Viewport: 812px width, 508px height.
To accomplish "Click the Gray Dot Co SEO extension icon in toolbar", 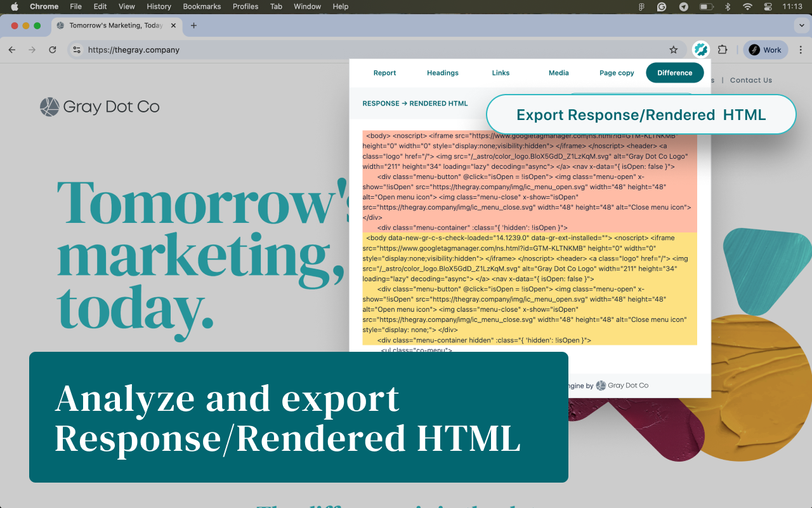I will pyautogui.click(x=700, y=49).
